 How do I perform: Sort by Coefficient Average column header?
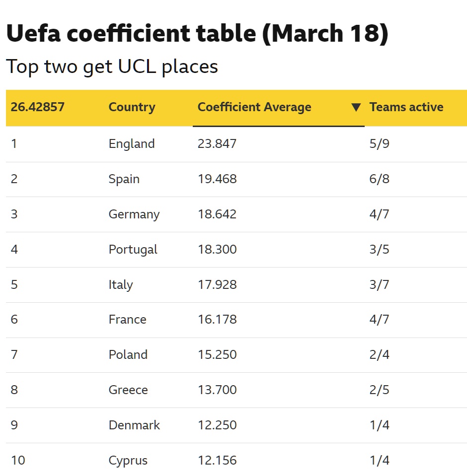pyautogui.click(x=254, y=107)
